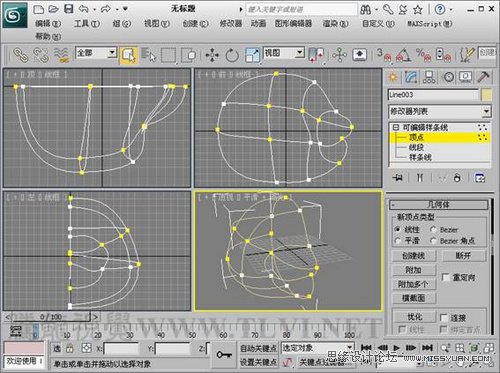This screenshot has width=500, height=373.
Task: Click the Show End Result toggle icon
Action: (x=420, y=178)
